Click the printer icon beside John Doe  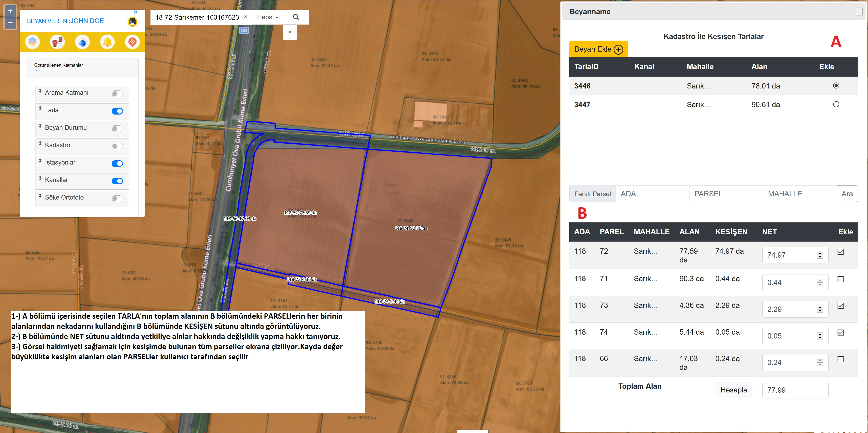pyautogui.click(x=132, y=22)
